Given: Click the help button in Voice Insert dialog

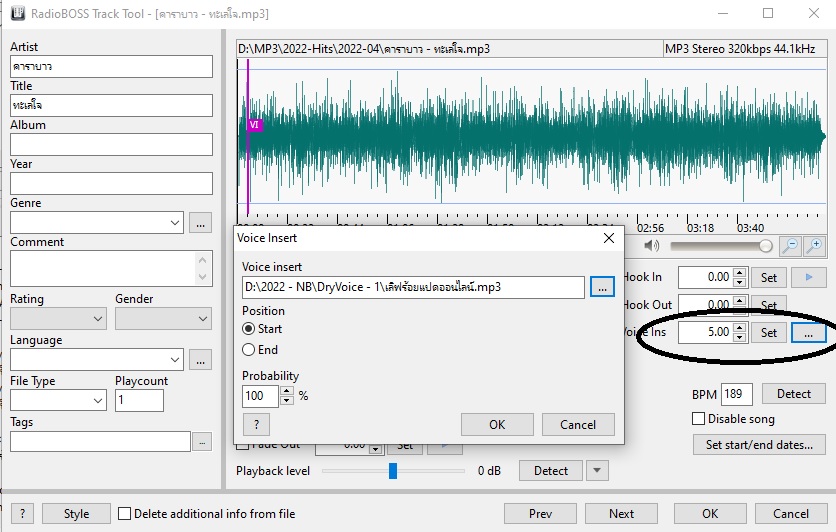Looking at the screenshot, I should click(256, 424).
